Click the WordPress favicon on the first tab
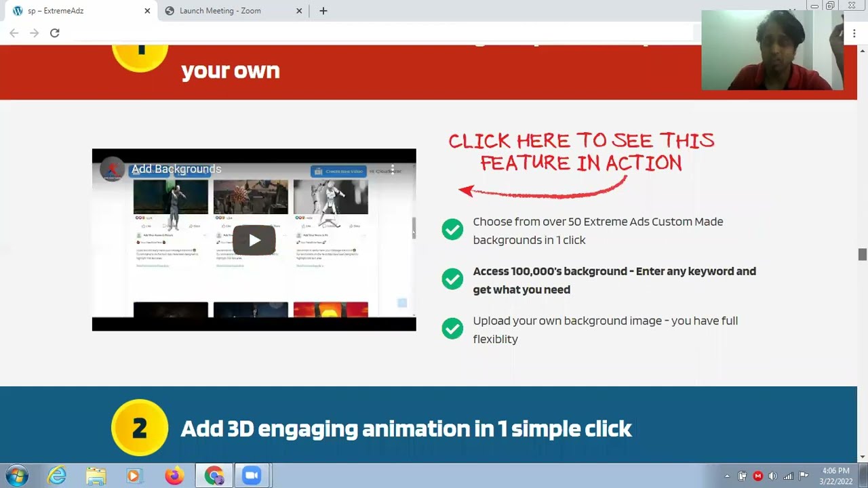 (x=18, y=11)
